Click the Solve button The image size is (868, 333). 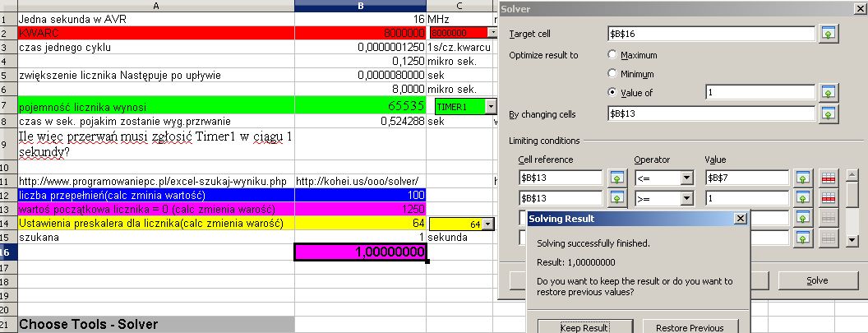click(818, 280)
